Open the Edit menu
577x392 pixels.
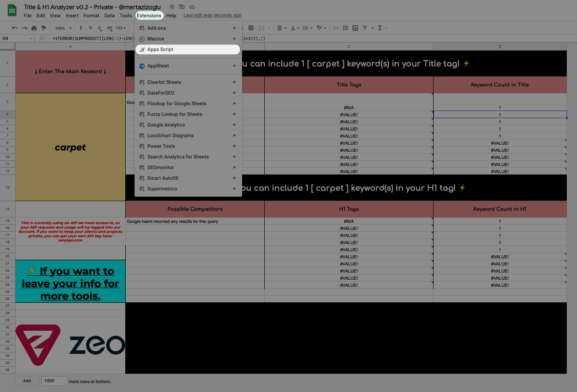(x=41, y=16)
